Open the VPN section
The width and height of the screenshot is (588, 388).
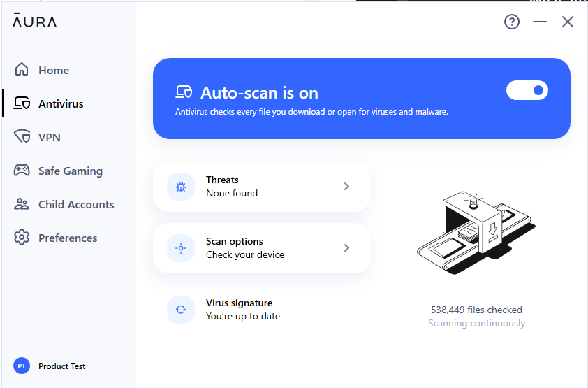click(x=50, y=137)
